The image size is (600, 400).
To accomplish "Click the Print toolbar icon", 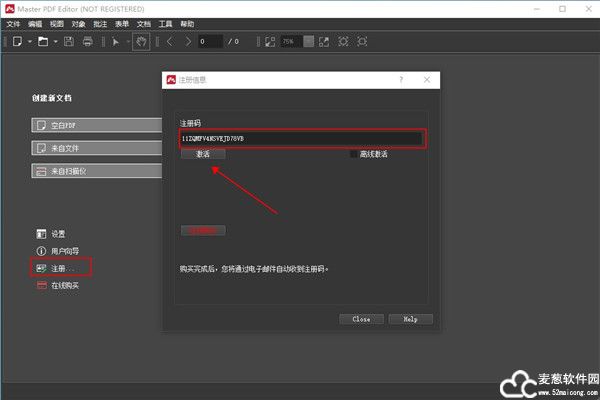I will (88, 41).
